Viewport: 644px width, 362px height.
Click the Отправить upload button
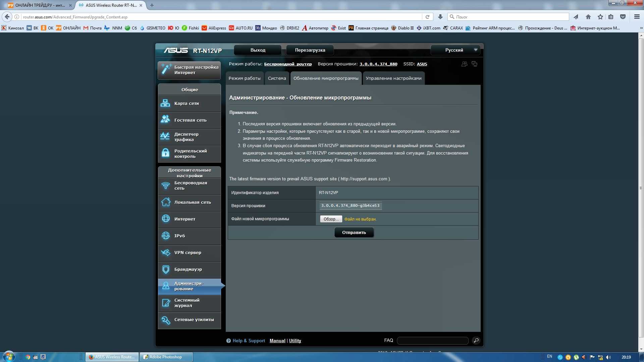tap(354, 232)
